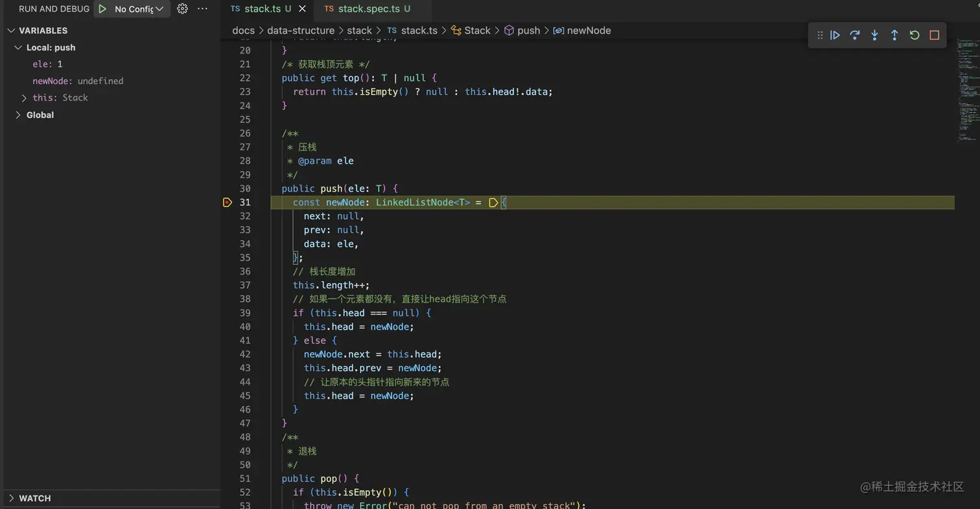Click the Continue debug icon
Screen dimensions: 980x509
(x=835, y=35)
